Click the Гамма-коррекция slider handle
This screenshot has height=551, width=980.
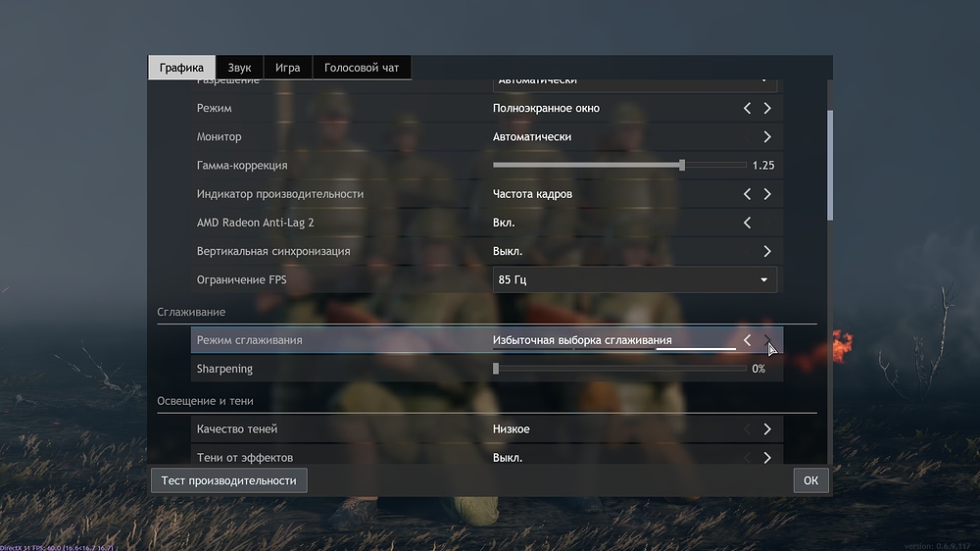point(682,166)
